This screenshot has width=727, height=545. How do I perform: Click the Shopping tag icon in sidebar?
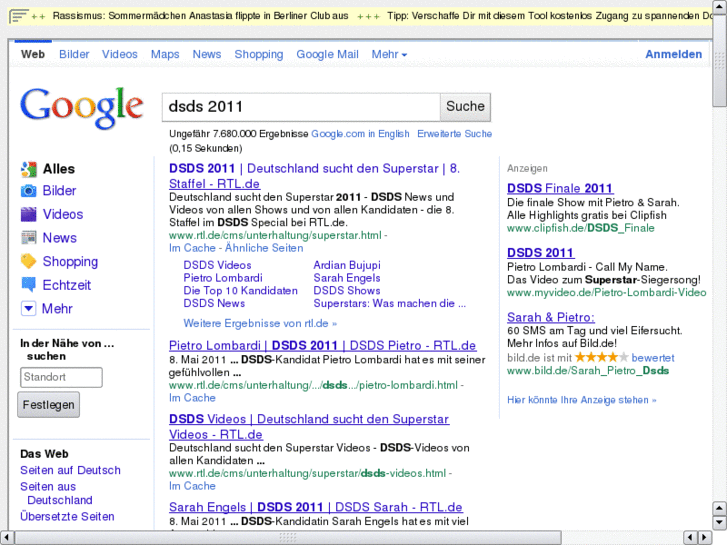coord(28,262)
